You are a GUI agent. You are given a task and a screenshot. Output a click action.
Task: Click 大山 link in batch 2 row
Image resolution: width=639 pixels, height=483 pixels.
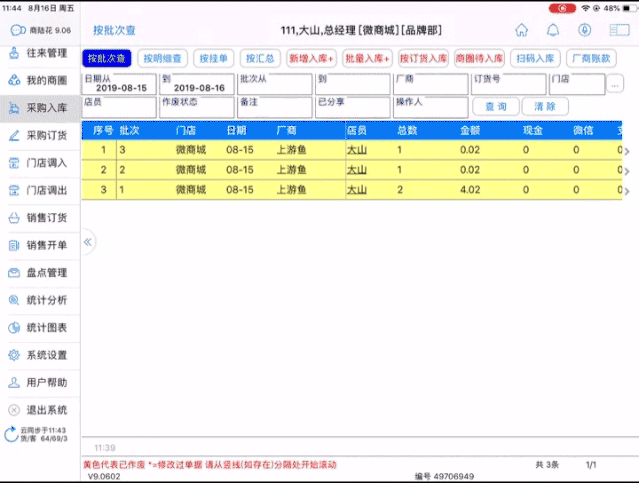tap(357, 170)
